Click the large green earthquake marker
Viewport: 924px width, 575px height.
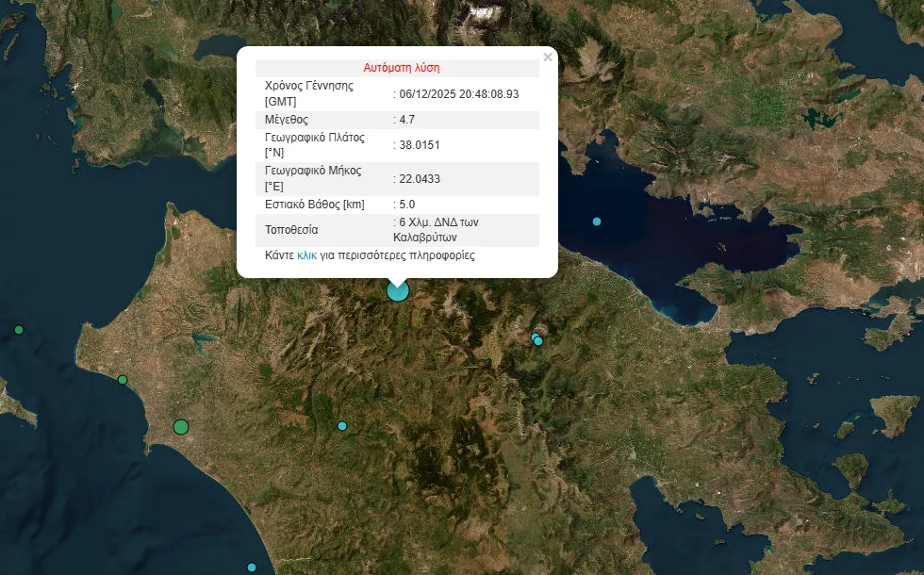181,427
